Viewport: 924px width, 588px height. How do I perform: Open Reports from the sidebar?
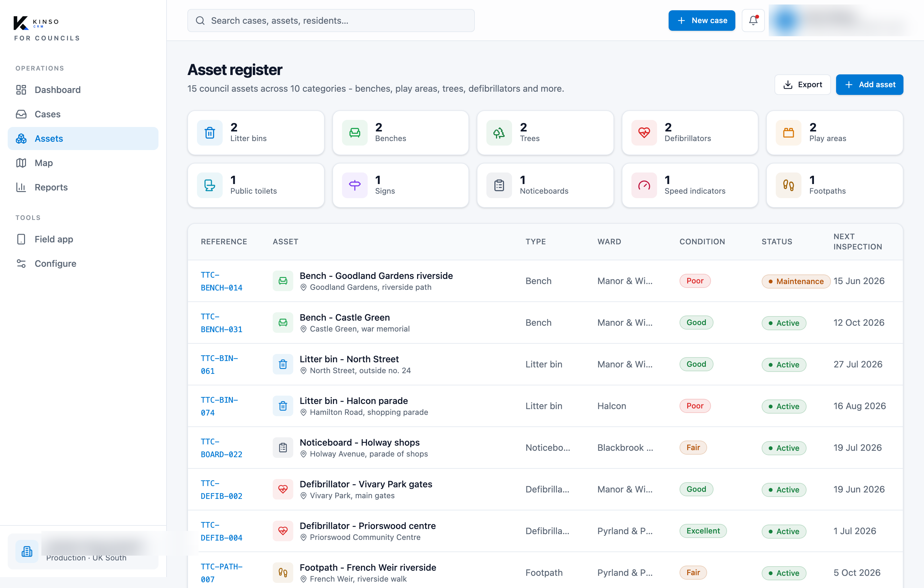coord(83,187)
